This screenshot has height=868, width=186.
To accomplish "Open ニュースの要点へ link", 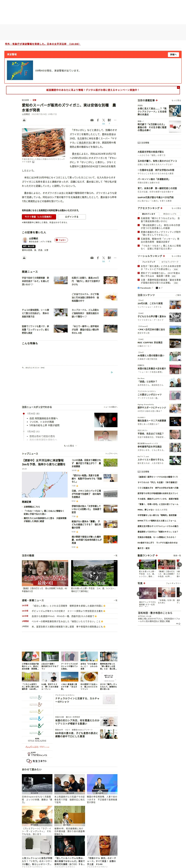I will click(x=110, y=407).
